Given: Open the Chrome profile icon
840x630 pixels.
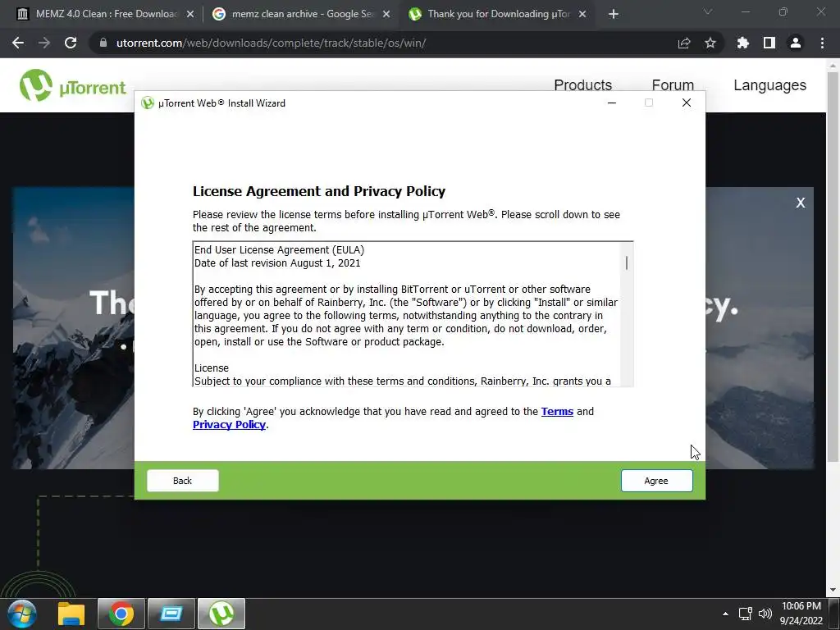Looking at the screenshot, I should pyautogui.click(x=796, y=43).
